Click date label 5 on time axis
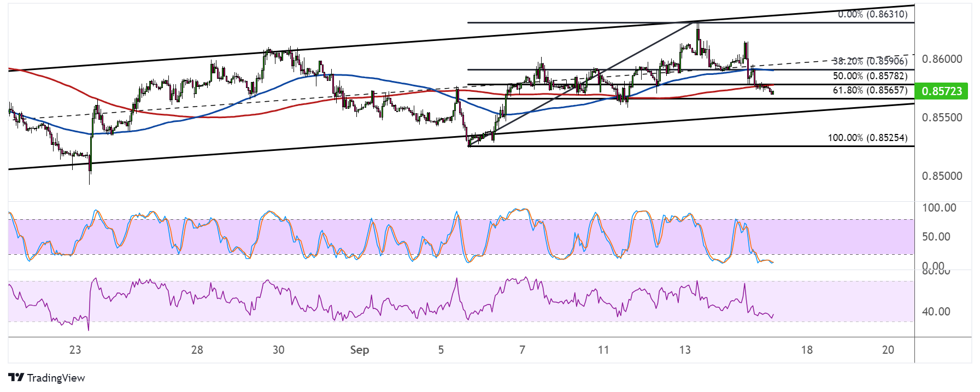This screenshot has width=980, height=392. 441,350
